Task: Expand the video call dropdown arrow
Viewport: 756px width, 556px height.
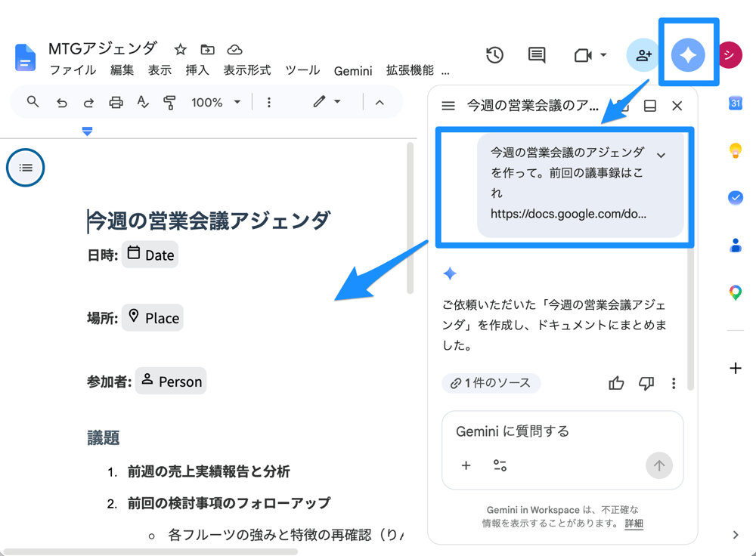Action: point(603,55)
